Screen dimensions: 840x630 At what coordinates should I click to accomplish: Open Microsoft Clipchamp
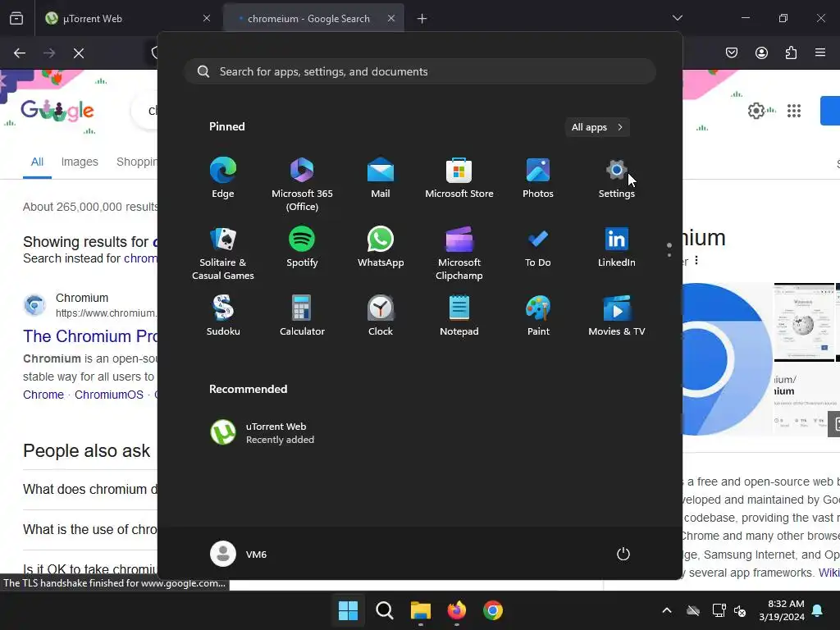[x=459, y=253]
